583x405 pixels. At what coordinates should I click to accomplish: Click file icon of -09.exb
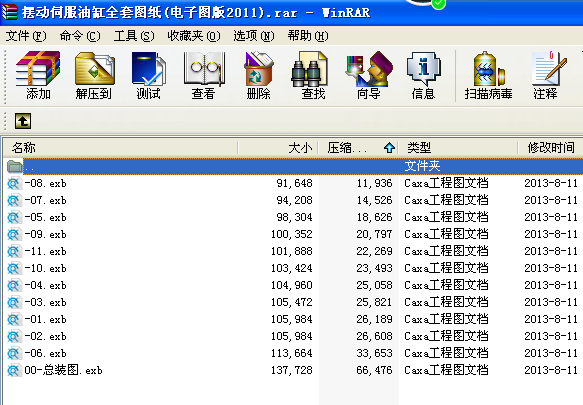tap(14, 234)
